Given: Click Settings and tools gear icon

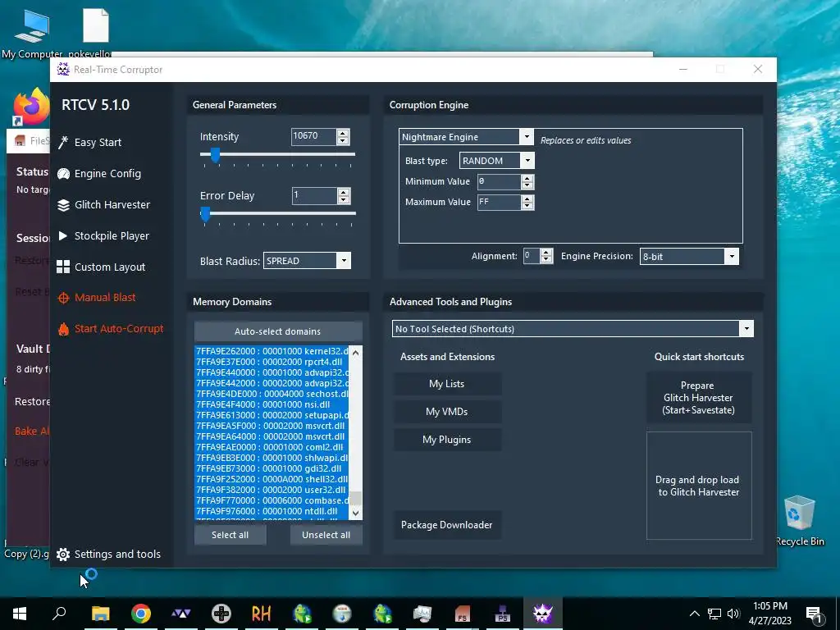Looking at the screenshot, I should click(63, 555).
